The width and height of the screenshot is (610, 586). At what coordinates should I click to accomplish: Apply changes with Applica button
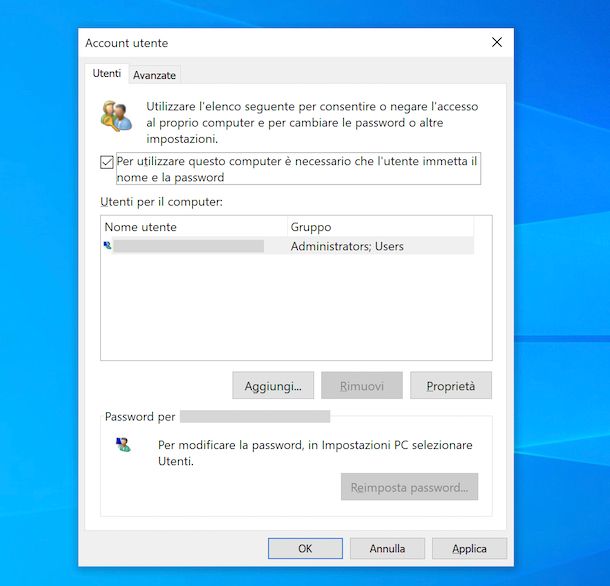point(470,548)
